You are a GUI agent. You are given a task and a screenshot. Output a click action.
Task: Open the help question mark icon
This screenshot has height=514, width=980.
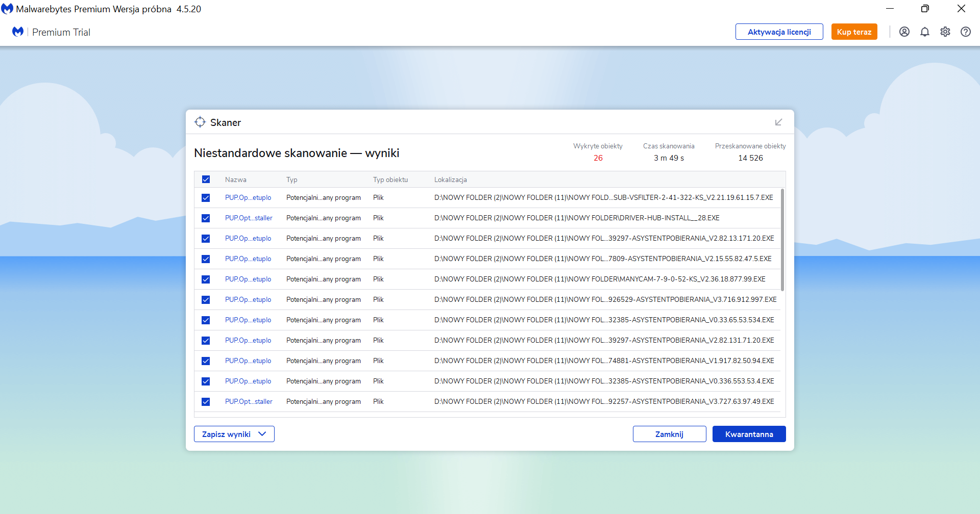point(965,32)
